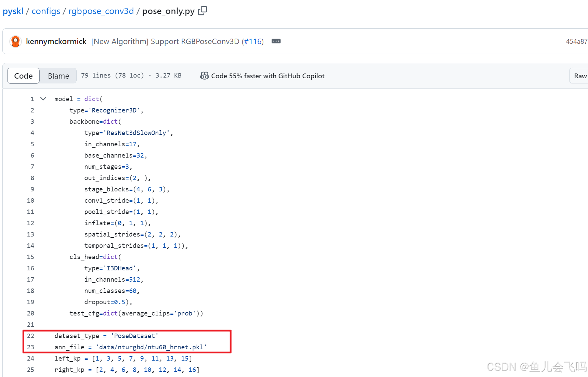Open the configs folder breadcrumb
Image resolution: width=588 pixels, height=377 pixels.
pos(46,11)
